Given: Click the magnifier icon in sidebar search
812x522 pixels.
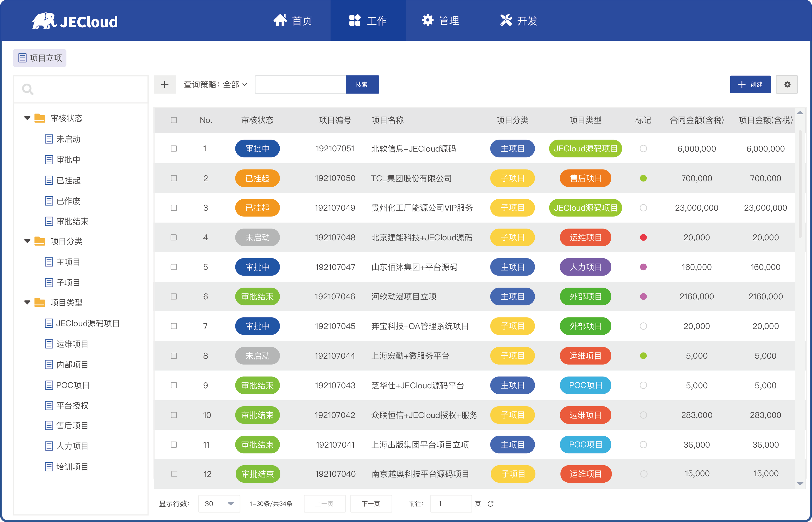Looking at the screenshot, I should pyautogui.click(x=27, y=89).
